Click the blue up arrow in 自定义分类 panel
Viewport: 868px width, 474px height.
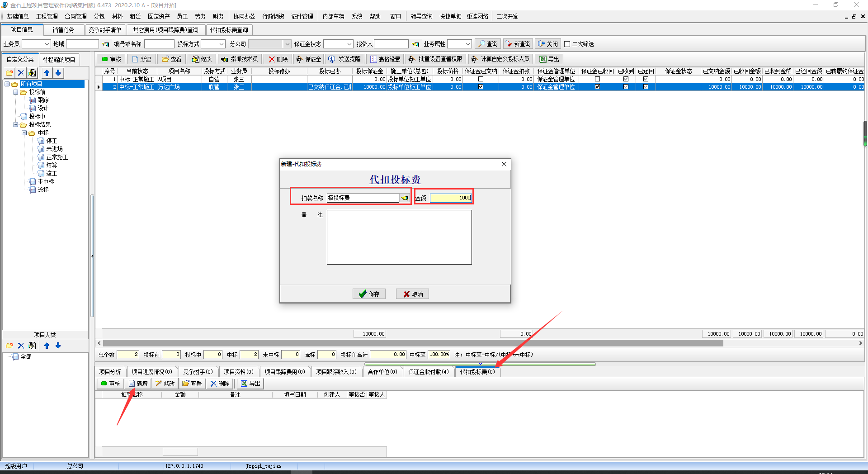point(47,73)
